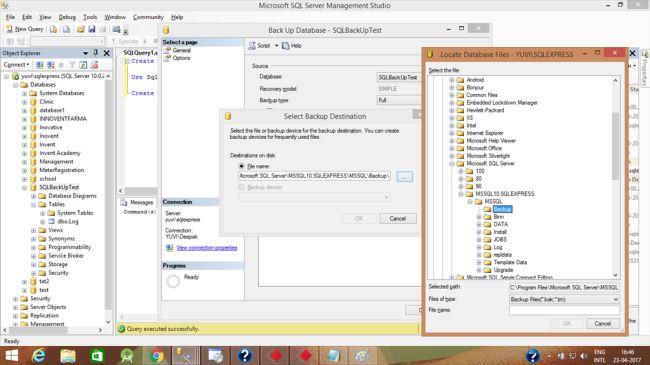Click Cancel in Locate Database Files dialog
The image size is (650, 365).
[602, 324]
